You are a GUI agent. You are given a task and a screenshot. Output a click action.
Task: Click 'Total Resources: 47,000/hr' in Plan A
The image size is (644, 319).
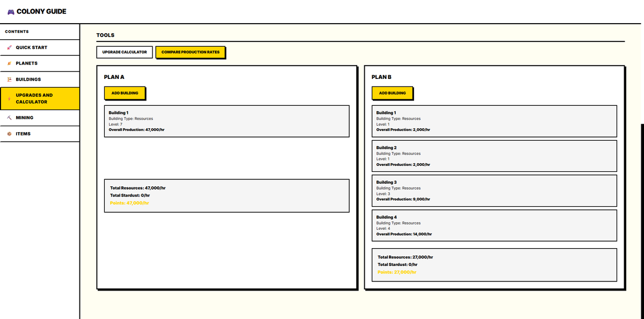pyautogui.click(x=138, y=188)
